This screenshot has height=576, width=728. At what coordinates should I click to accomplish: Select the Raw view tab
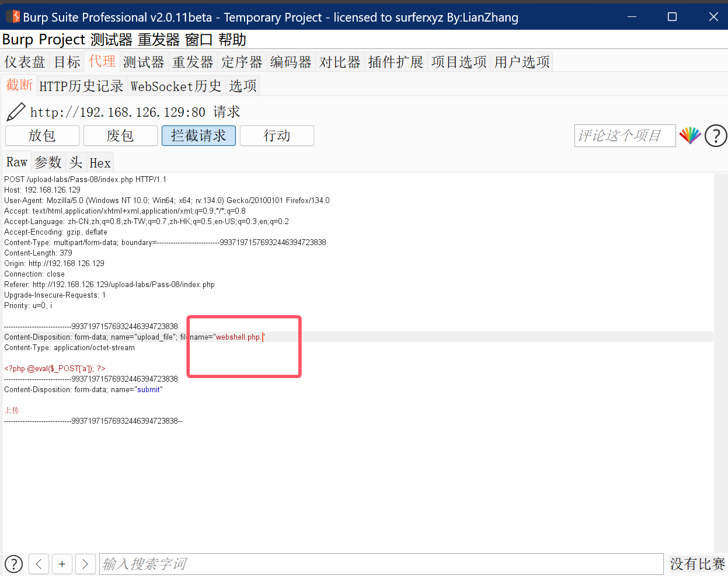pos(17,162)
